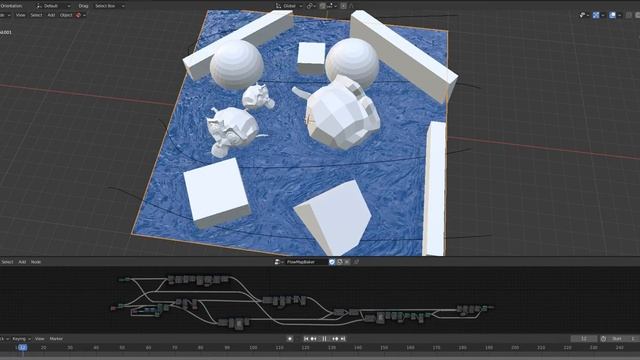
Task: Click the proportional falloff curve icon
Action: (351, 6)
